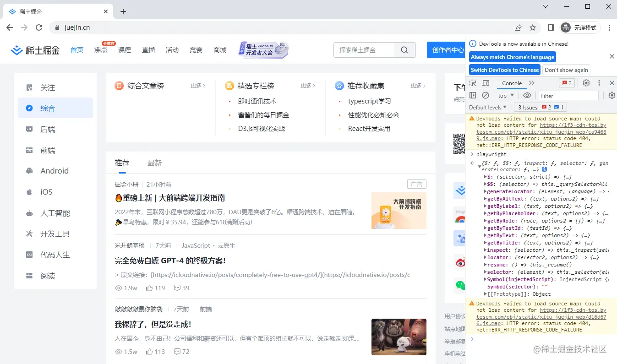This screenshot has height=364, width=617.
Task: Open comments on the GPT-4 article
Action: point(181,288)
